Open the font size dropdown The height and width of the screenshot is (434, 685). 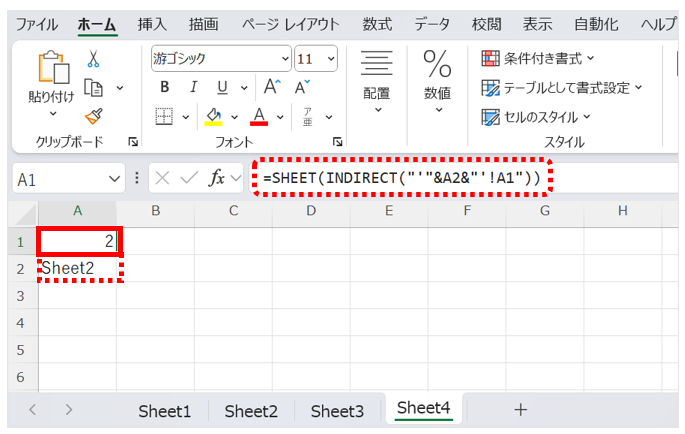[x=331, y=59]
